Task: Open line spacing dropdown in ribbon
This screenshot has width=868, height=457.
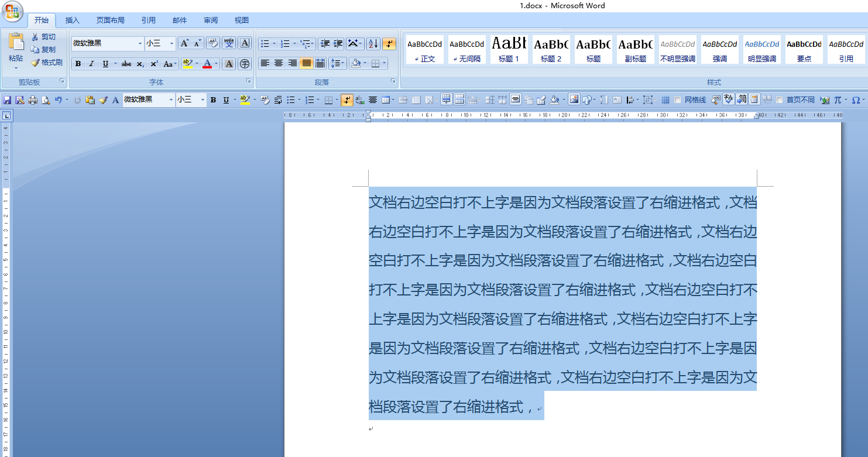Action: (344, 63)
